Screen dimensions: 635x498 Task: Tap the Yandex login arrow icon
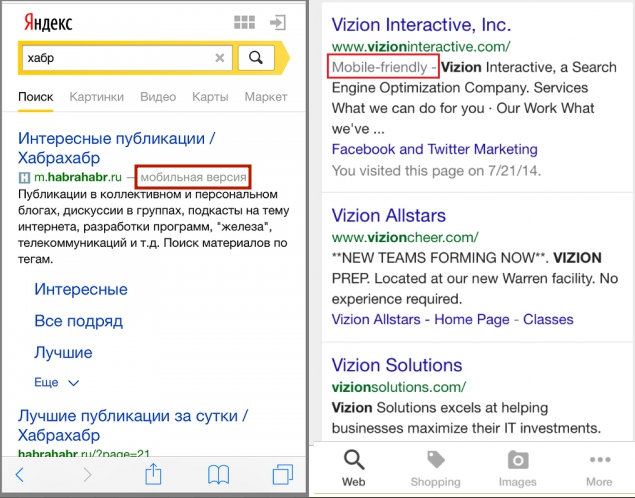pos(278,22)
